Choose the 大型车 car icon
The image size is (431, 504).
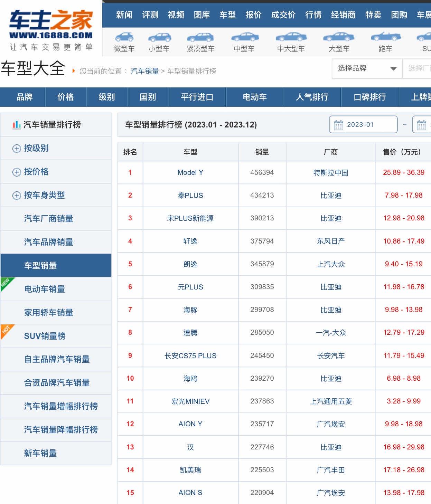pyautogui.click(x=339, y=37)
